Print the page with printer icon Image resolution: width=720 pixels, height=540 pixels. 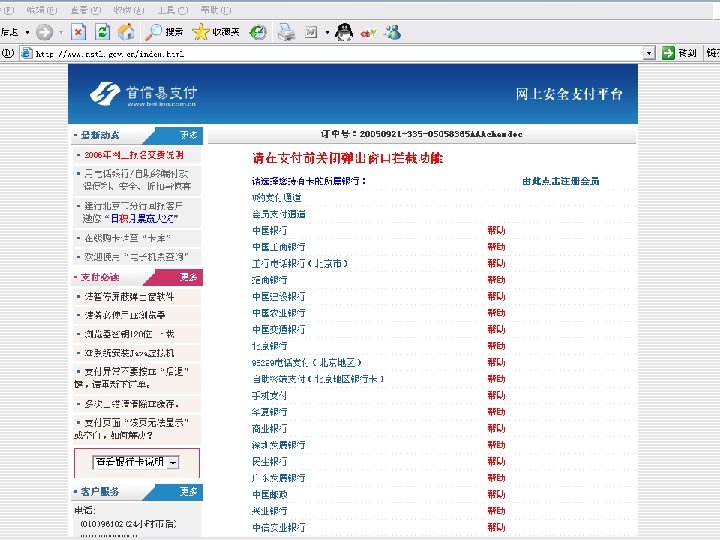click(287, 32)
